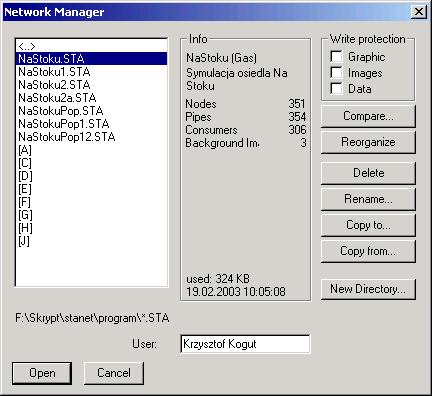Click the Pipes count 354
The height and width of the screenshot is (396, 432).
297,117
